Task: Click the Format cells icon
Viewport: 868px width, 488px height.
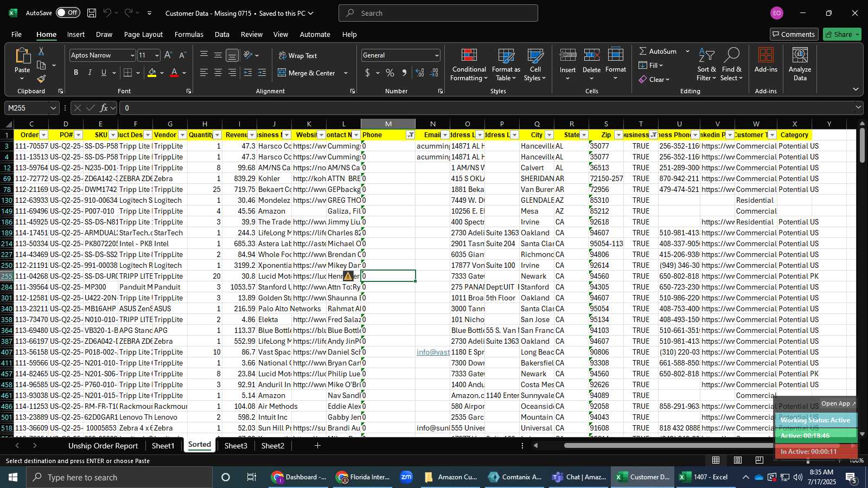Action: pos(615,55)
